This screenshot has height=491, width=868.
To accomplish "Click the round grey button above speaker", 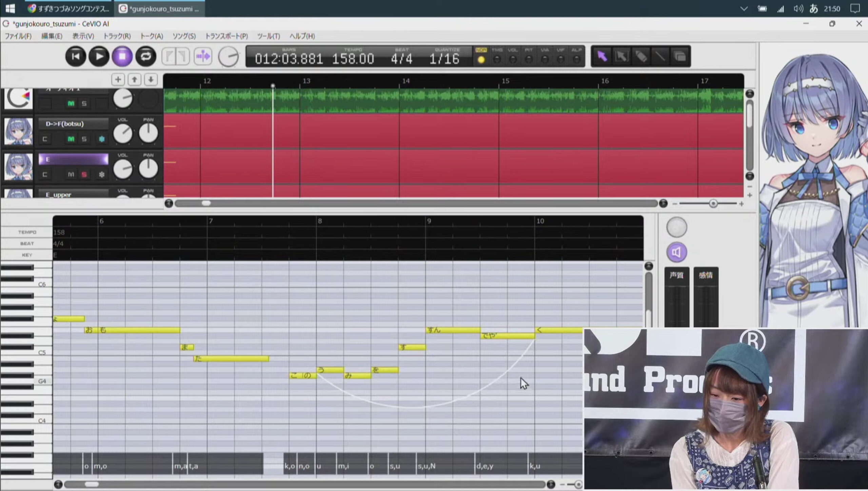I will click(676, 227).
